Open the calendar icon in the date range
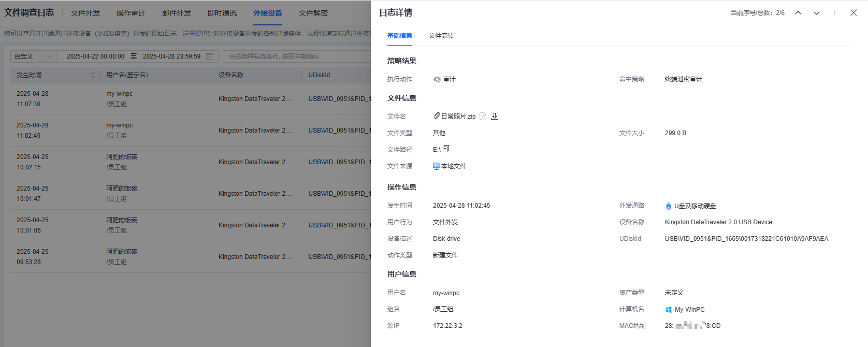The width and height of the screenshot is (868, 347). [x=210, y=56]
